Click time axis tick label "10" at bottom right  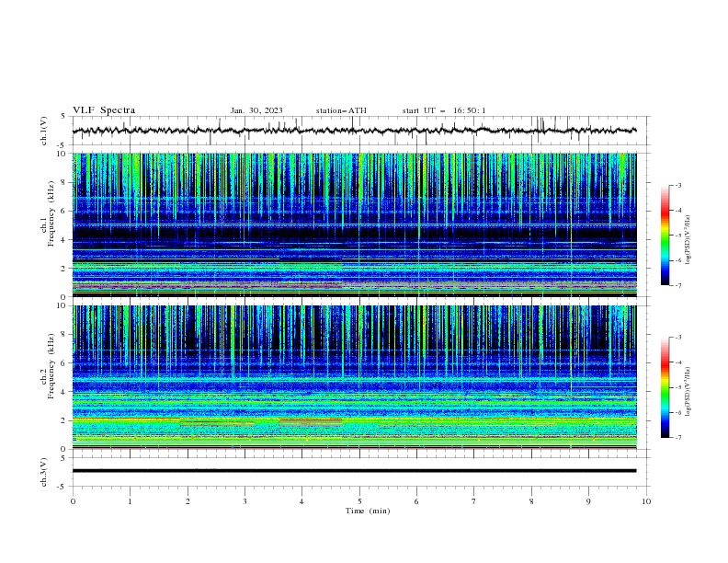[646, 501]
